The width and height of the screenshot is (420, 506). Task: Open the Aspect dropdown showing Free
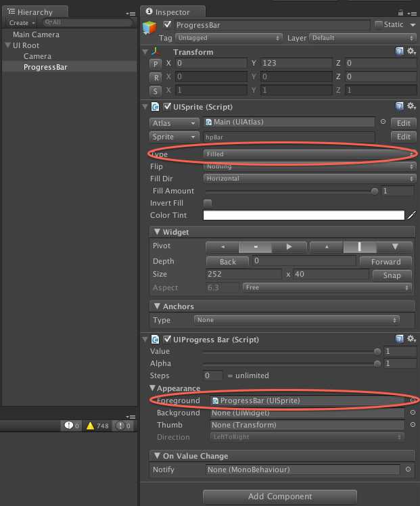[x=327, y=287]
